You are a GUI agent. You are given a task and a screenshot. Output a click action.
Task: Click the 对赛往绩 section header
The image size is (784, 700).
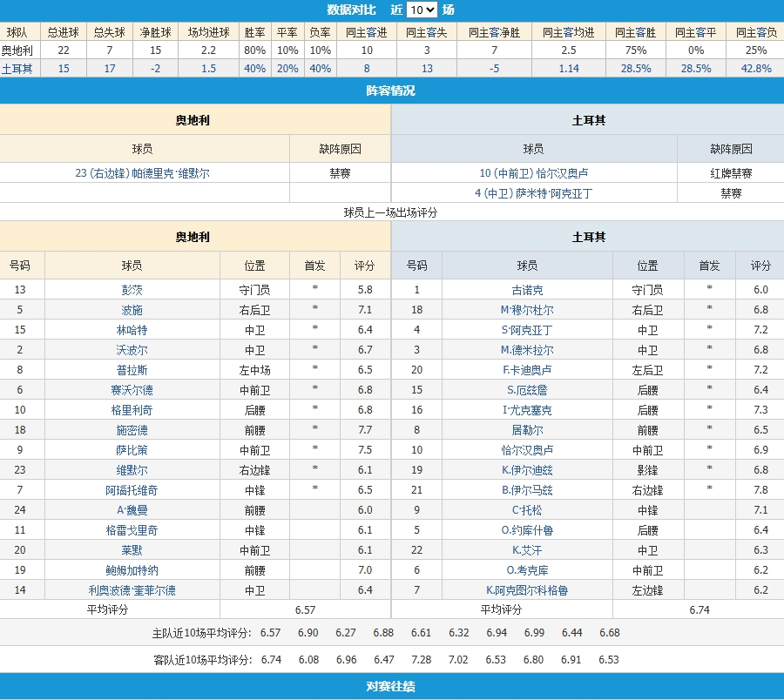(391, 687)
